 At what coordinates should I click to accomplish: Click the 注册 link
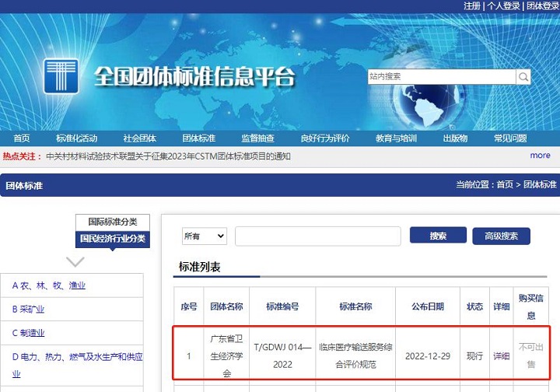[472, 5]
